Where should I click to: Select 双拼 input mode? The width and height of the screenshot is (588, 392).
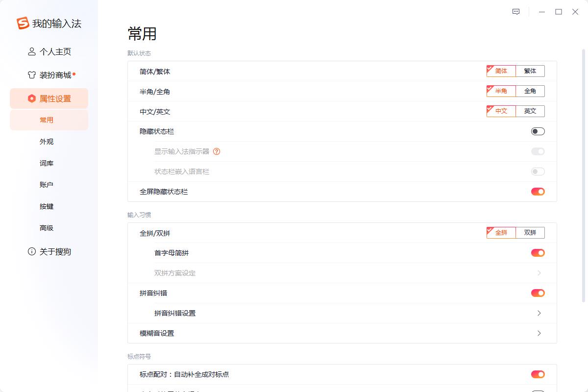click(x=530, y=233)
